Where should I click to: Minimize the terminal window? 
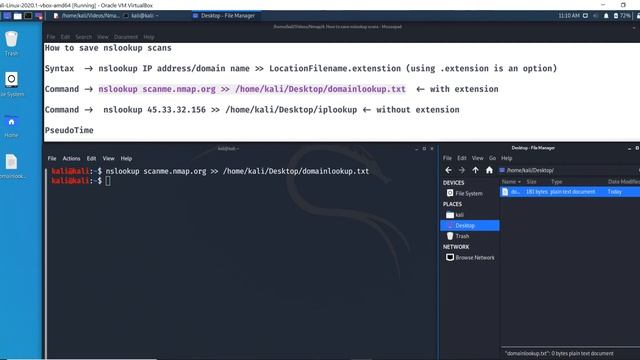tap(416, 149)
